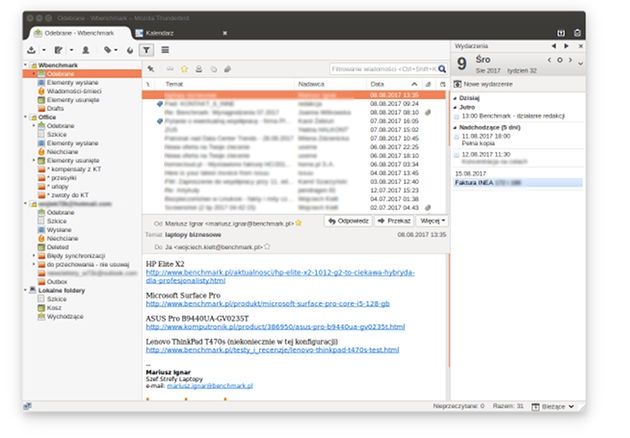Open tasks tab icon at right of tab bar

577,33
